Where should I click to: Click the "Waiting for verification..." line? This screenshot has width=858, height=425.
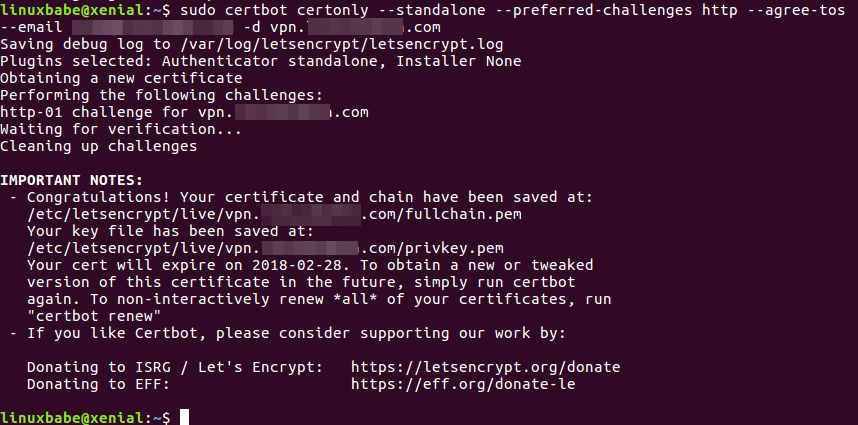121,129
